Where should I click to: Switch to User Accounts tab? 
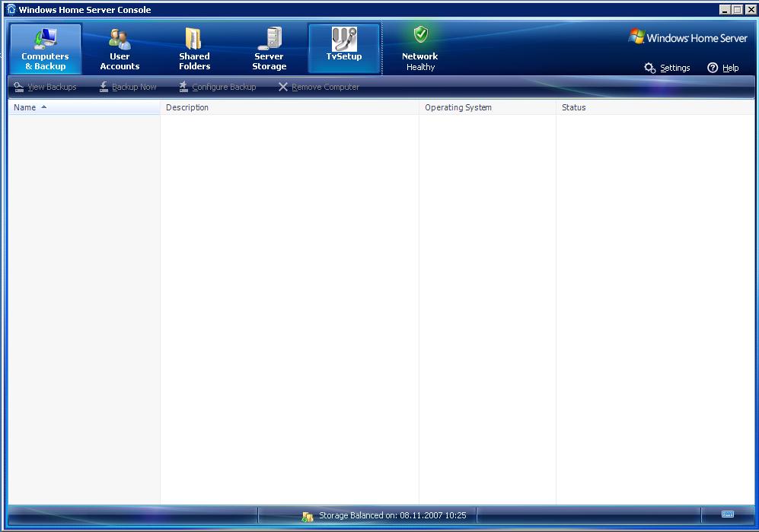120,49
